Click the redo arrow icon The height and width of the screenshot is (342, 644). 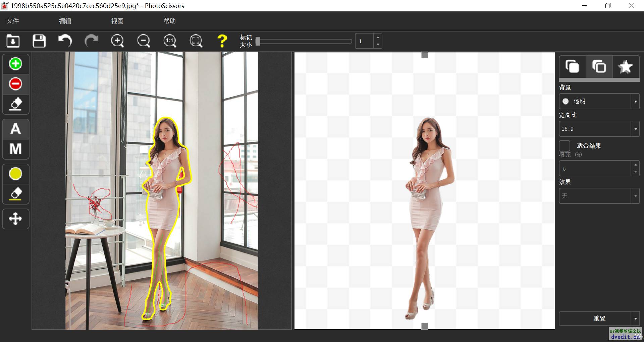(x=91, y=41)
